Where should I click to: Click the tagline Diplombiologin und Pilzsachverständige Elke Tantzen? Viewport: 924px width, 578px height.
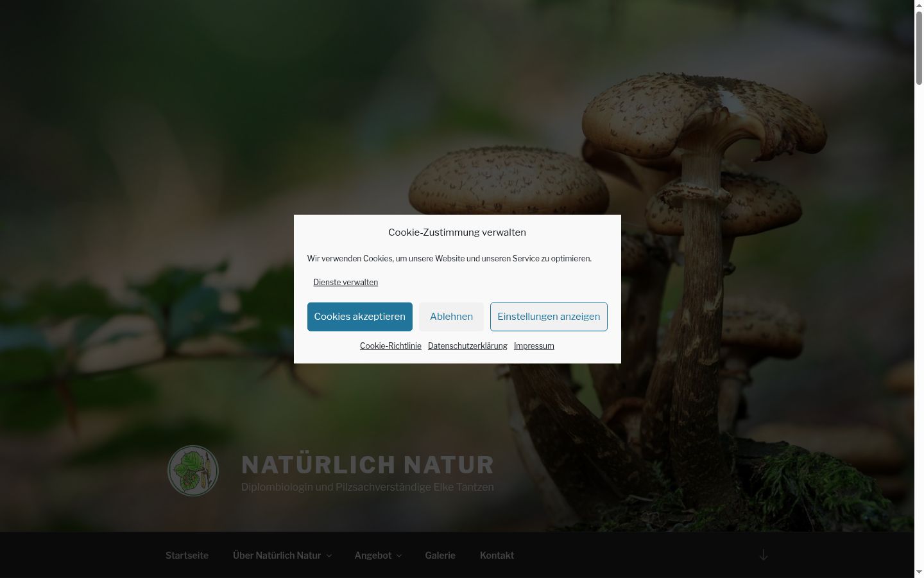click(368, 487)
